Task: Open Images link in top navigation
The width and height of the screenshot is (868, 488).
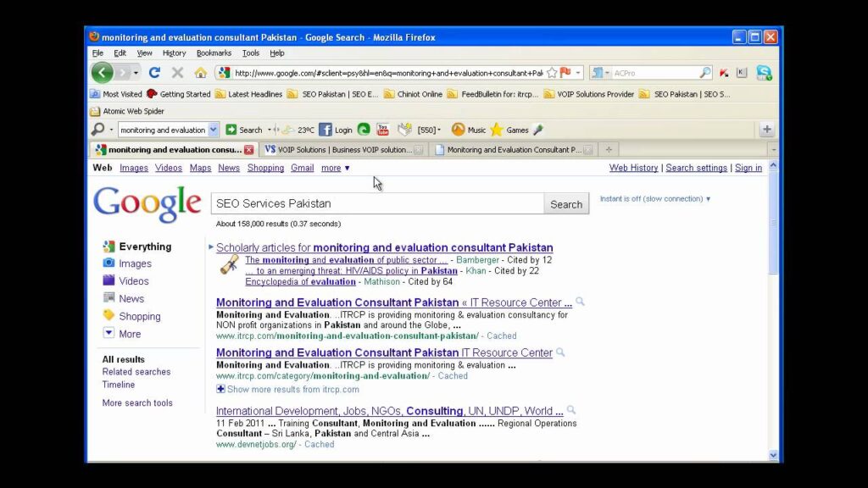Action: coord(134,168)
